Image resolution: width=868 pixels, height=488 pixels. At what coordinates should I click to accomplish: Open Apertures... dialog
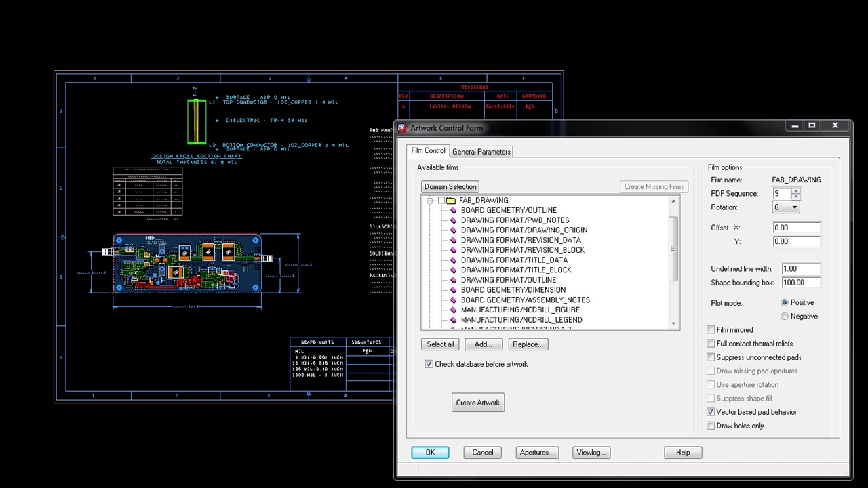tap(537, 453)
